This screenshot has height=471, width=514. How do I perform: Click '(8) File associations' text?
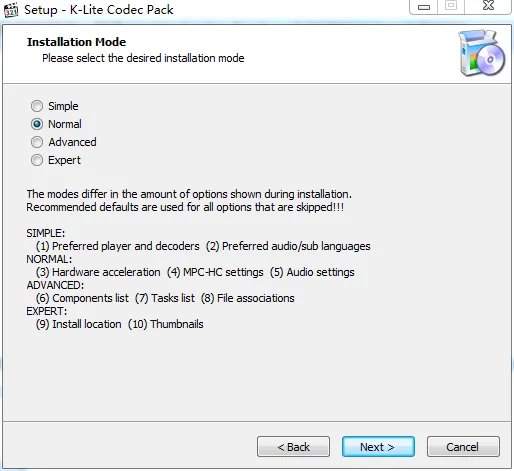[248, 298]
